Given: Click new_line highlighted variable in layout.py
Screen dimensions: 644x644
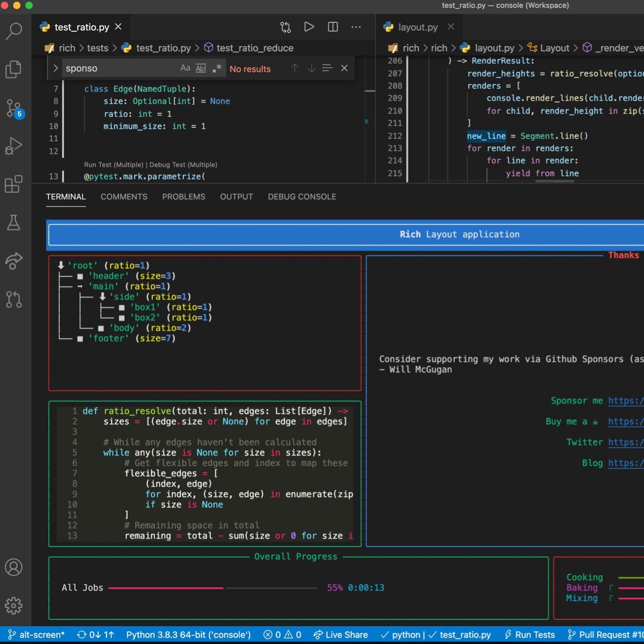Looking at the screenshot, I should coord(486,136).
